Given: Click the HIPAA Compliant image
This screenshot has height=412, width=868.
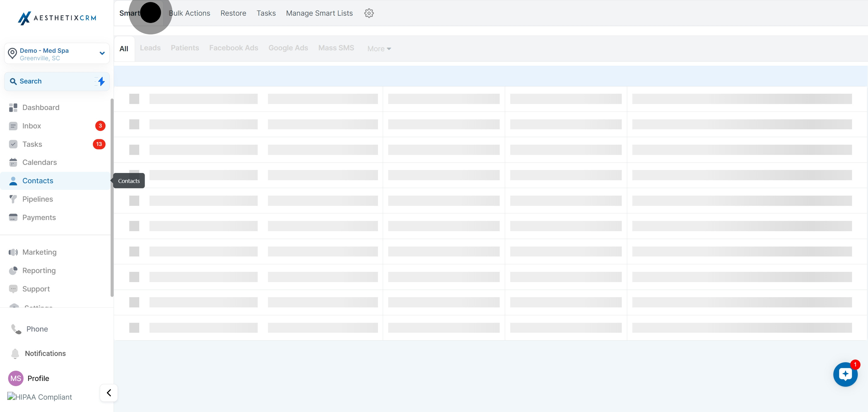Looking at the screenshot, I should 39,397.
